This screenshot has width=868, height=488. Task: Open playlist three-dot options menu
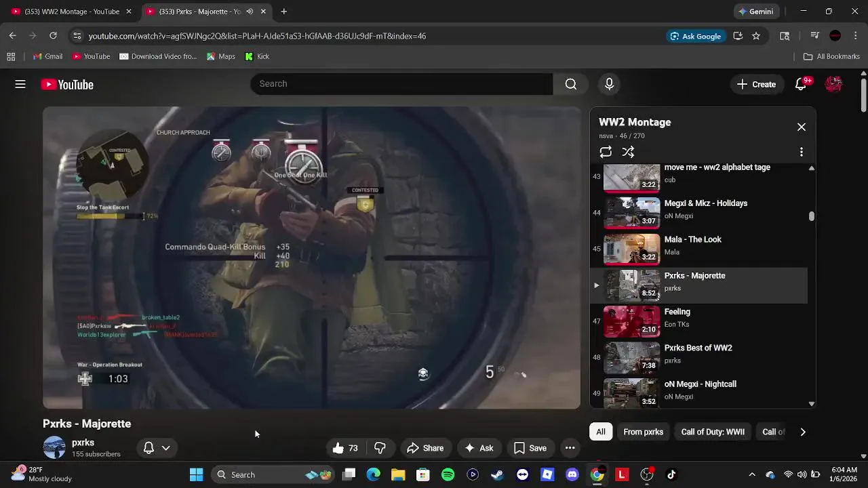pyautogui.click(x=801, y=152)
